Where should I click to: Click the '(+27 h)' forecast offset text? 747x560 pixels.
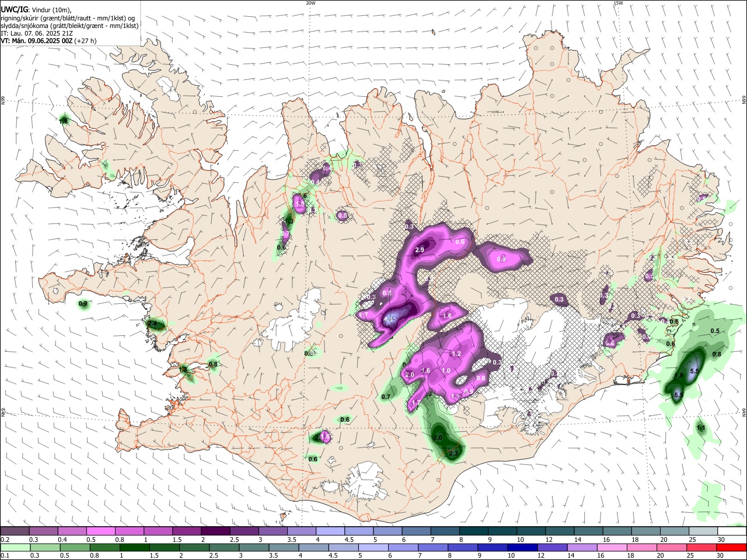86,41
